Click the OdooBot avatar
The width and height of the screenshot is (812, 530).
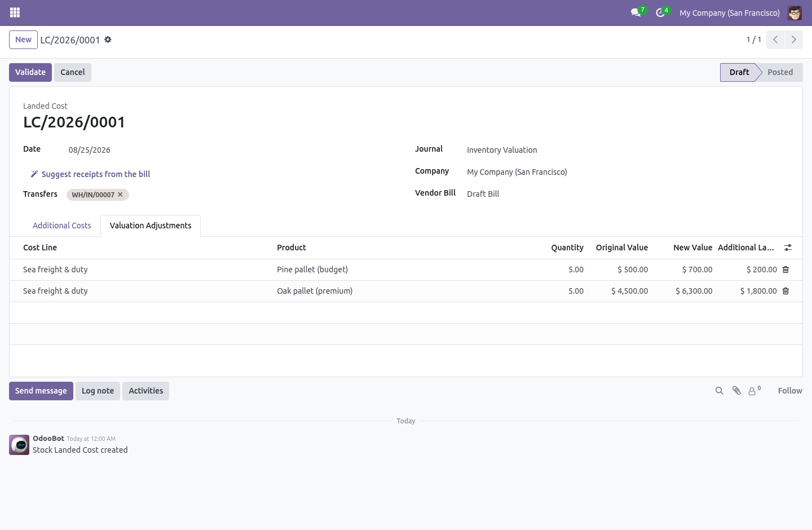point(19,445)
